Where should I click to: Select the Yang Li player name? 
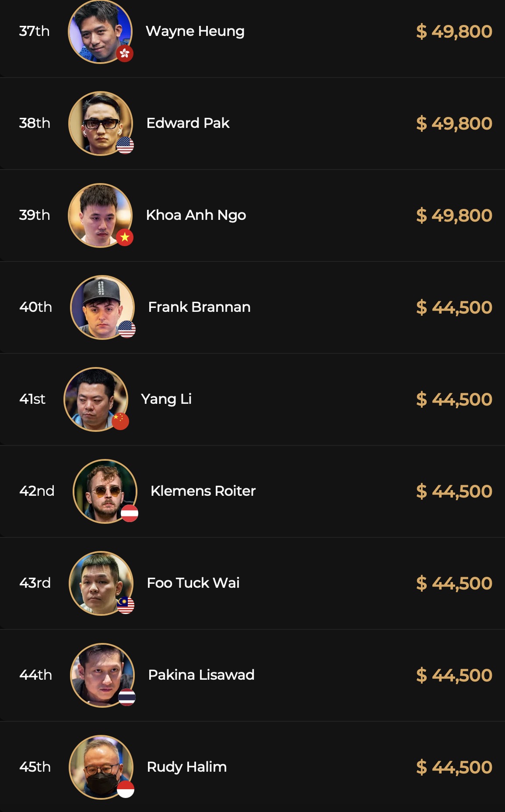(x=166, y=399)
